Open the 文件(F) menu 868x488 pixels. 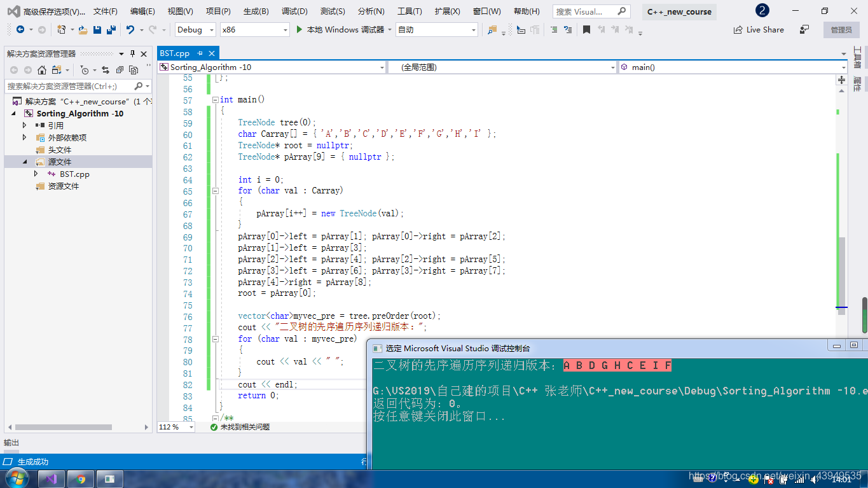coord(106,11)
